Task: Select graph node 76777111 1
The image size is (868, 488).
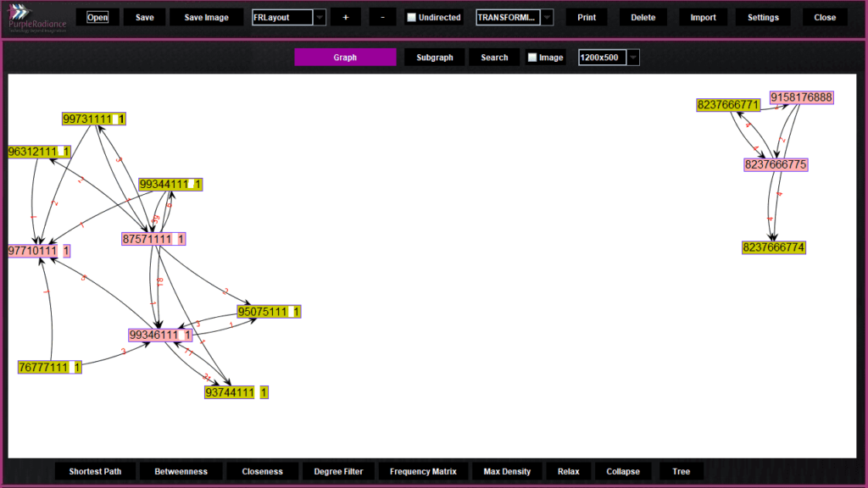Action: click(x=50, y=368)
